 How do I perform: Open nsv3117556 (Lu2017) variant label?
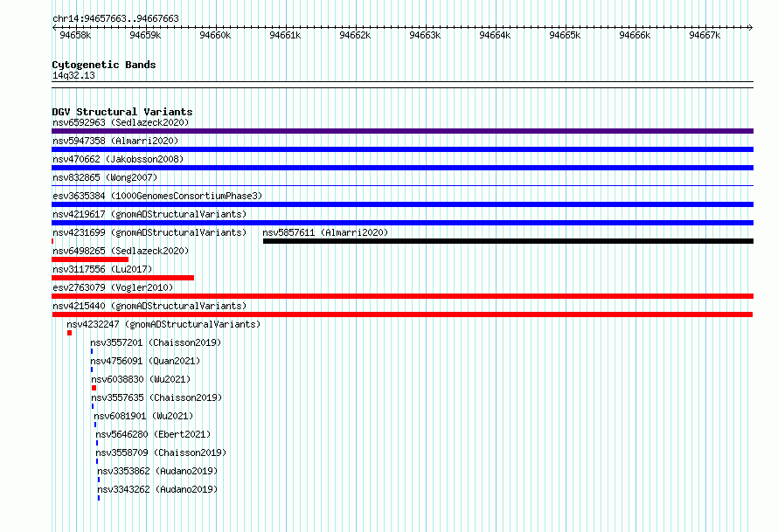tap(102, 269)
